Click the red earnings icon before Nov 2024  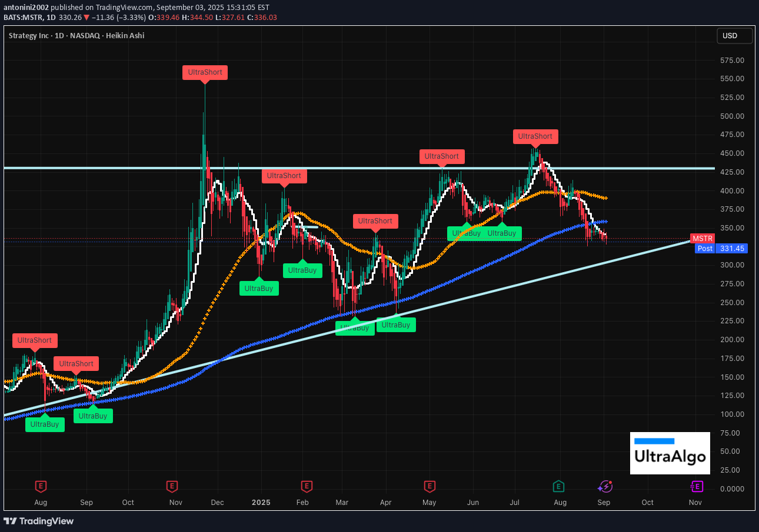point(172,486)
